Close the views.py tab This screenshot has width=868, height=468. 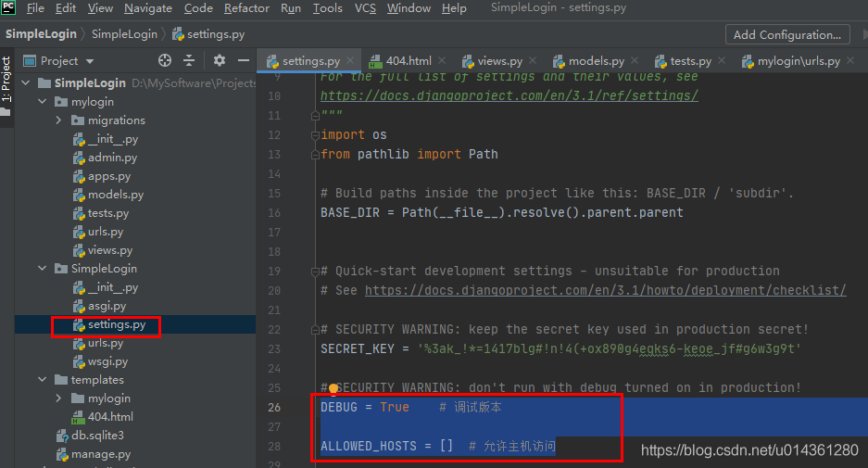pos(533,60)
